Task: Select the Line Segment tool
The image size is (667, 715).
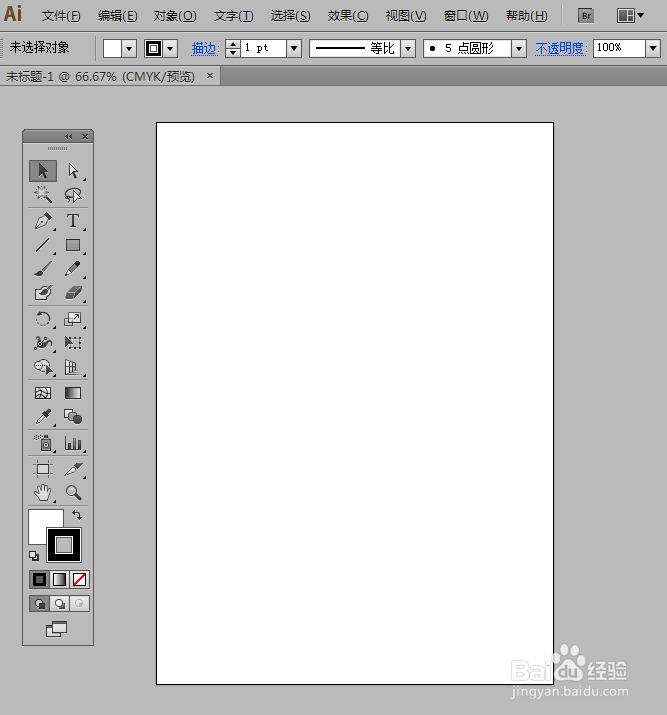Action: pyautogui.click(x=43, y=245)
